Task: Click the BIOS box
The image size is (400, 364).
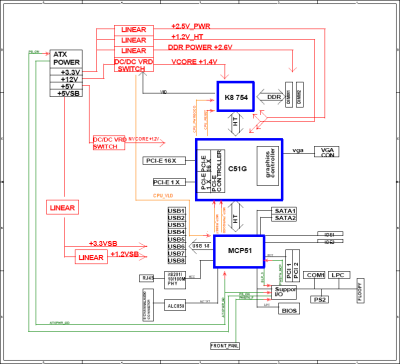Action: 289,310
